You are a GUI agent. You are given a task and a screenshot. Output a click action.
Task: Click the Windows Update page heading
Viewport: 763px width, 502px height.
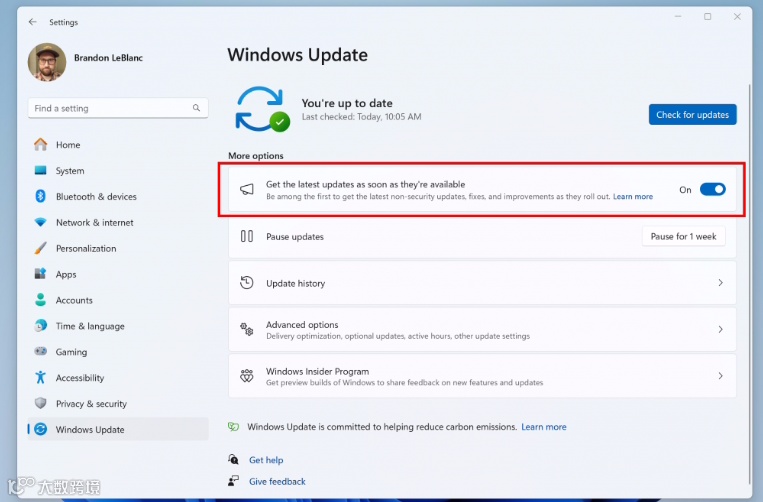(297, 55)
